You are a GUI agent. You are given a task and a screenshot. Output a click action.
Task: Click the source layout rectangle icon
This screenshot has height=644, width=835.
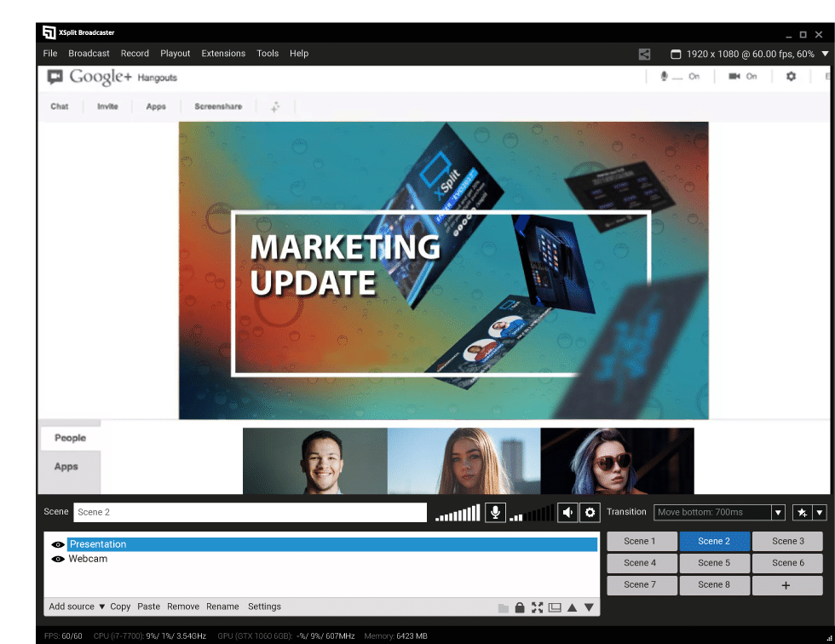coord(555,607)
